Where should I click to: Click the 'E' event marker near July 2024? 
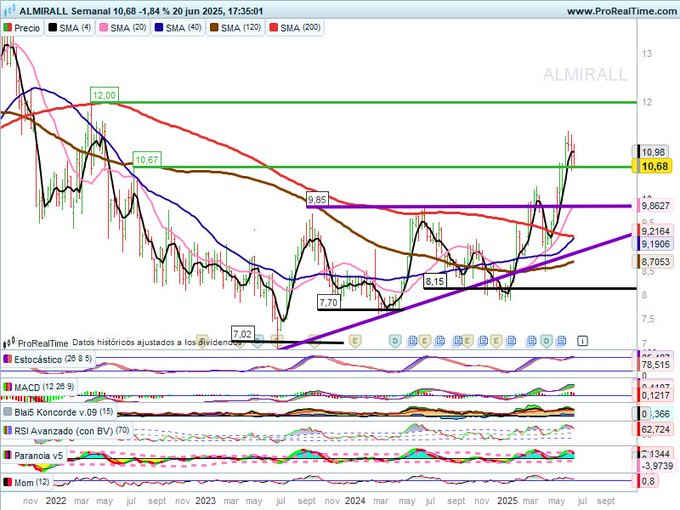[425, 341]
